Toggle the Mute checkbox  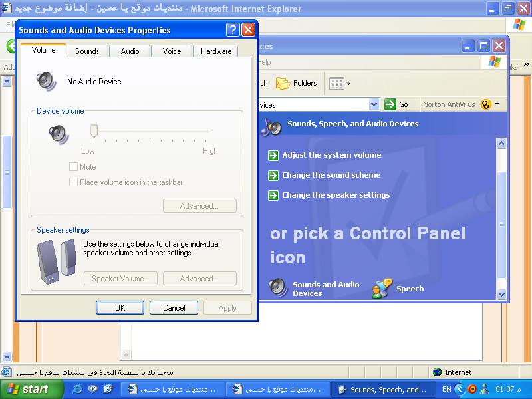[74, 167]
